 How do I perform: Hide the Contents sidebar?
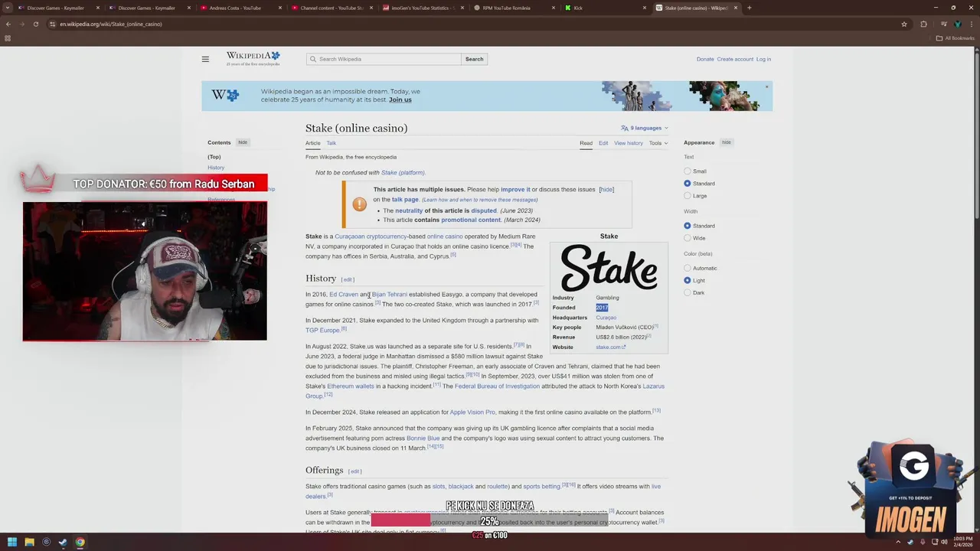(242, 142)
